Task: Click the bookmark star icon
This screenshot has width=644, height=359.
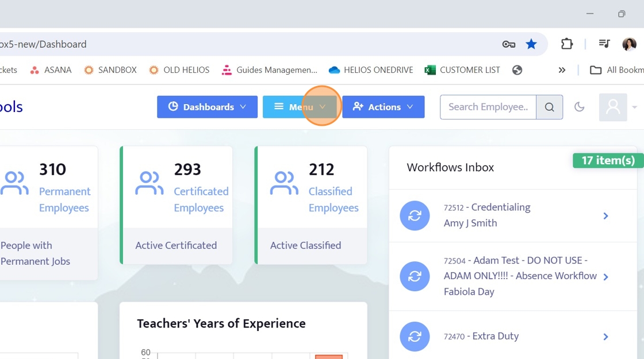Action: 531,44
